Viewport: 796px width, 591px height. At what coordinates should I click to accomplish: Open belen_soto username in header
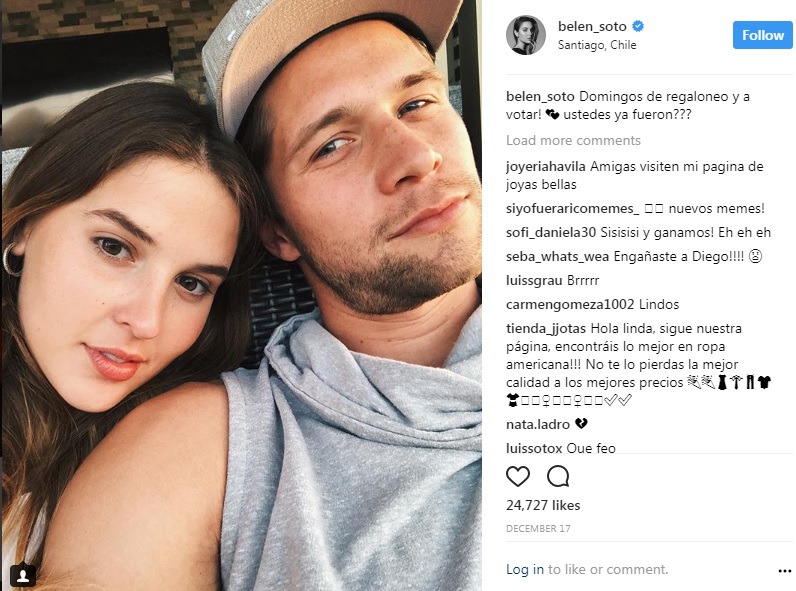point(592,26)
